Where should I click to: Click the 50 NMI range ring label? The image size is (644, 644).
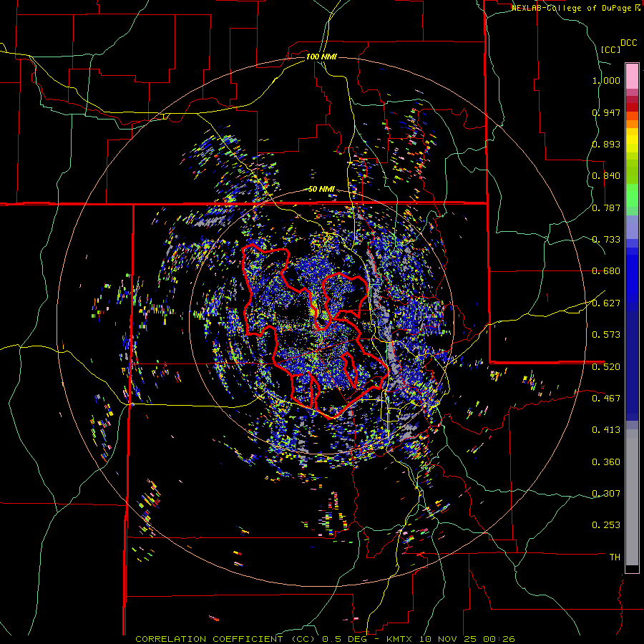[x=321, y=190]
